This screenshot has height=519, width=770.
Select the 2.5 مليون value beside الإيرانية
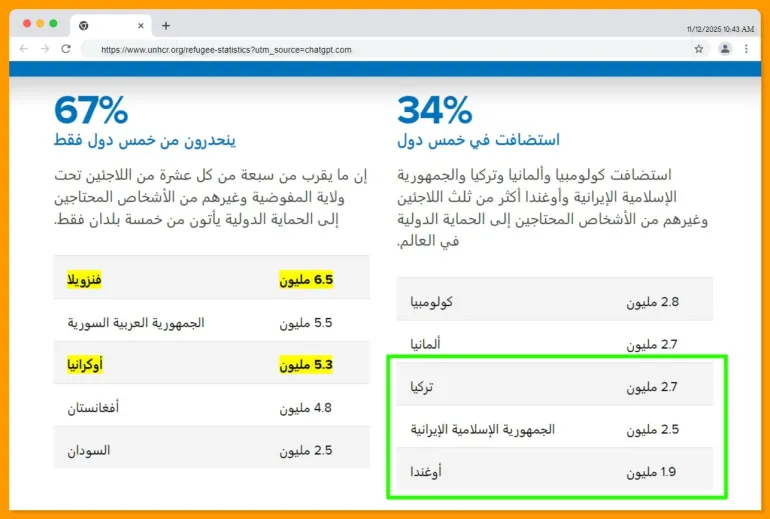pos(652,429)
